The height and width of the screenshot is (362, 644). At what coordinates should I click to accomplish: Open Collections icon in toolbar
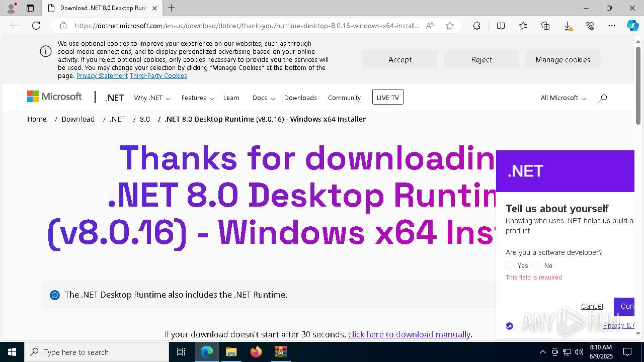[x=545, y=26]
